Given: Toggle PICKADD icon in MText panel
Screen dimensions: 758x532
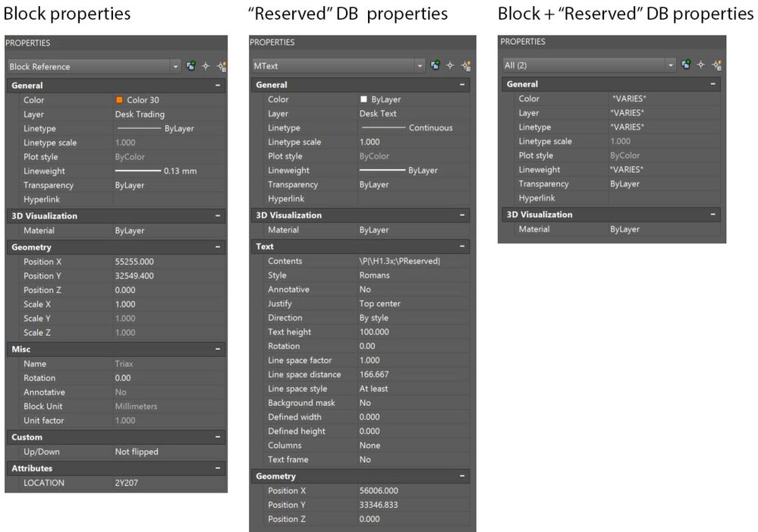Looking at the screenshot, I should [x=437, y=66].
